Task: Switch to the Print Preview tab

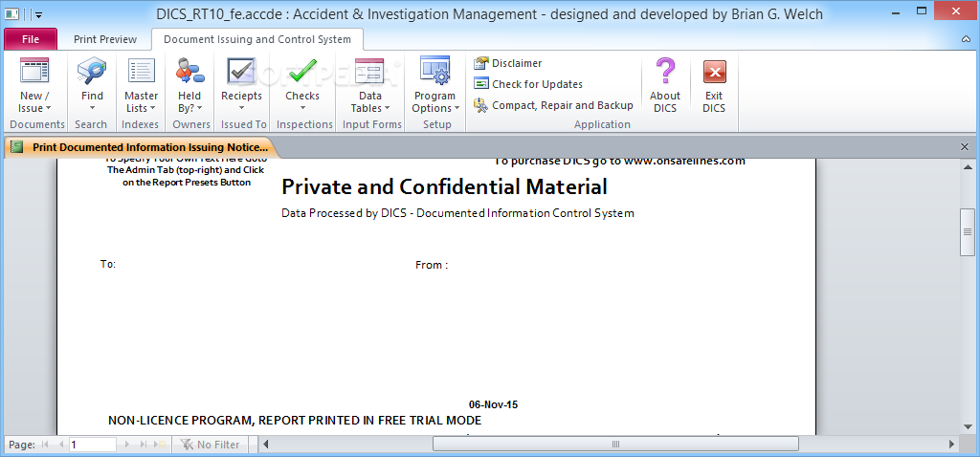Action: 105,39
